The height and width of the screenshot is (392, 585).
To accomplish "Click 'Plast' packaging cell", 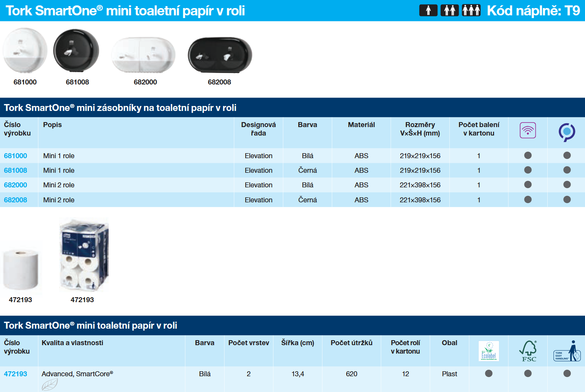I will [x=449, y=374].
